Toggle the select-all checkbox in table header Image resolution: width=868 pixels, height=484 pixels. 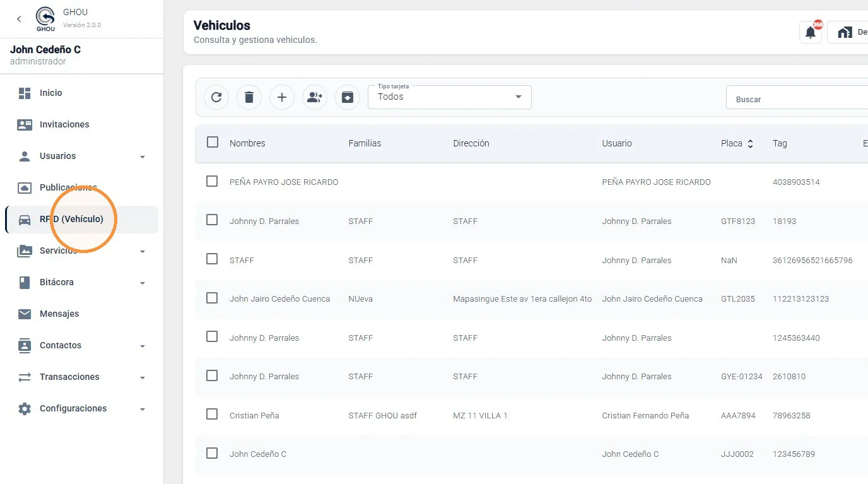(x=213, y=142)
